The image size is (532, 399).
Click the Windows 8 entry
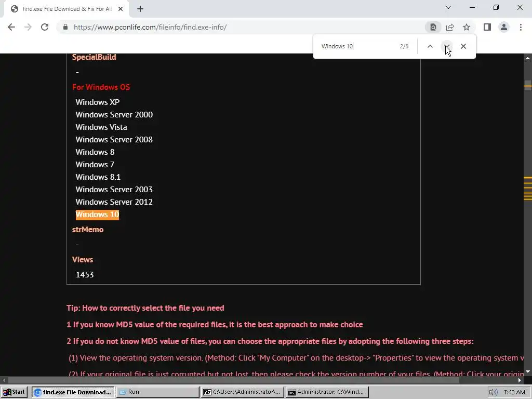click(95, 152)
